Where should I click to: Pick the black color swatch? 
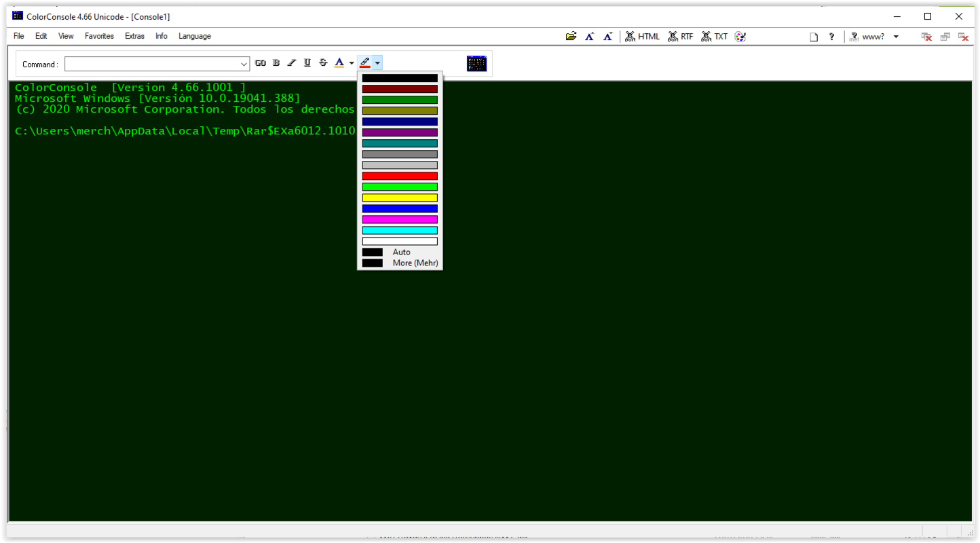[400, 78]
